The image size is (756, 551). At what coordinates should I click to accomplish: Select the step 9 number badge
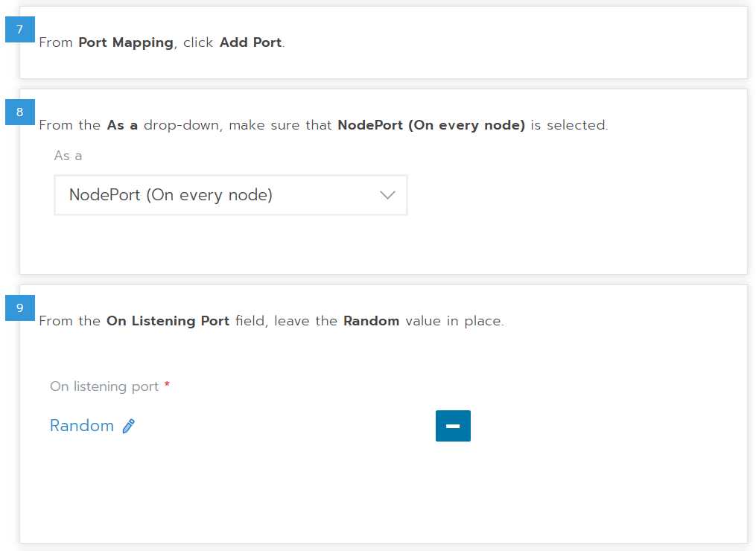point(20,308)
